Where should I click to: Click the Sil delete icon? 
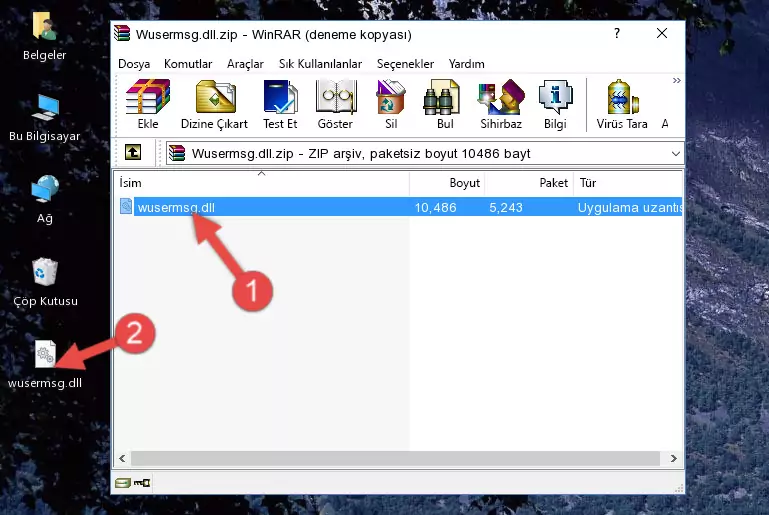point(391,104)
